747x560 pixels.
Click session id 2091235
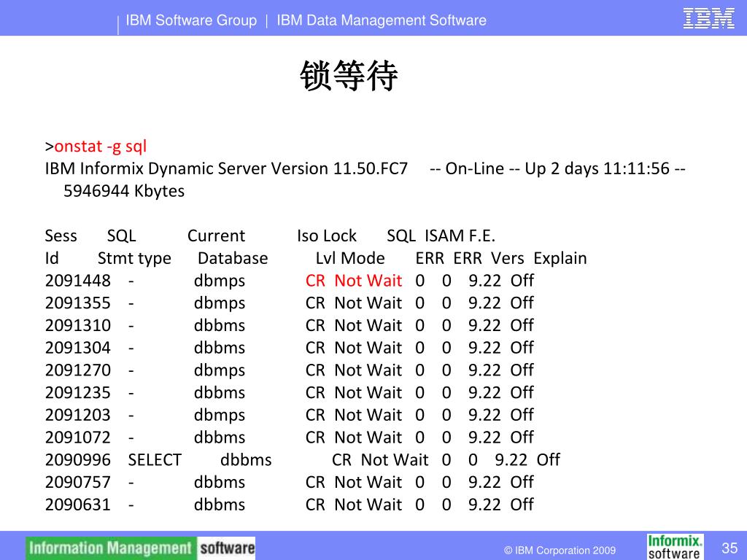(77, 392)
